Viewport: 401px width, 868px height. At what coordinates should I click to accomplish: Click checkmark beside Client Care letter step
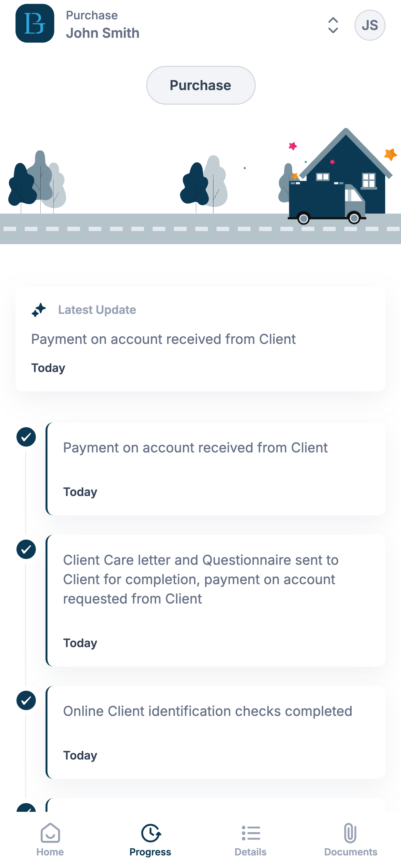(26, 549)
